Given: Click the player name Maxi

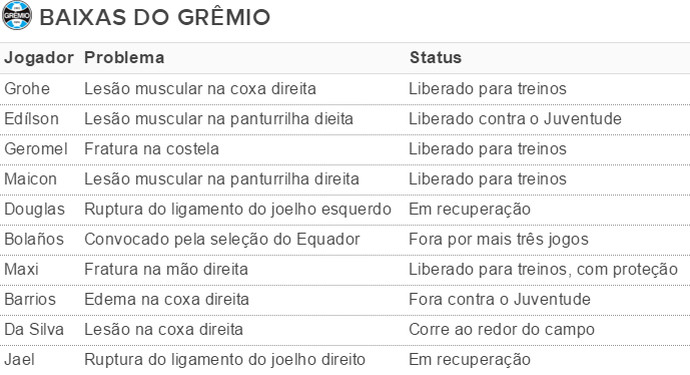Looking at the screenshot, I should 21,269.
